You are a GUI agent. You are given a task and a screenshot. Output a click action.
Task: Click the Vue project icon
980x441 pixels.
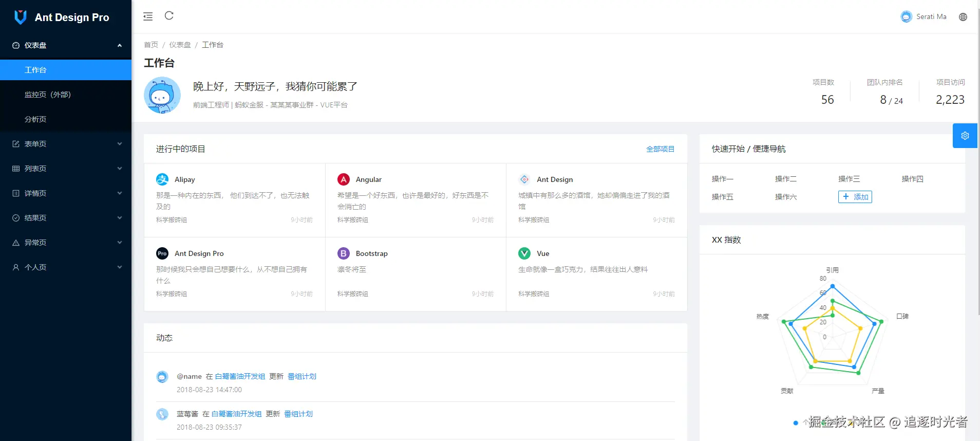(524, 253)
